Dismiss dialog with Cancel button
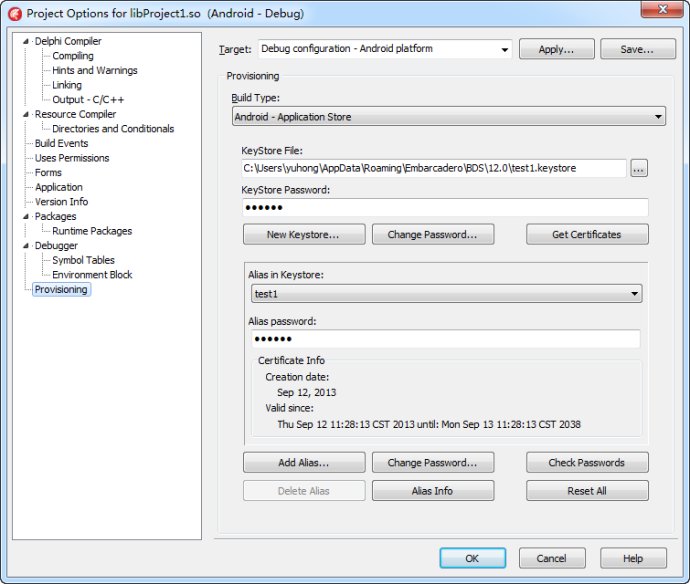The image size is (690, 584). pyautogui.click(x=552, y=558)
